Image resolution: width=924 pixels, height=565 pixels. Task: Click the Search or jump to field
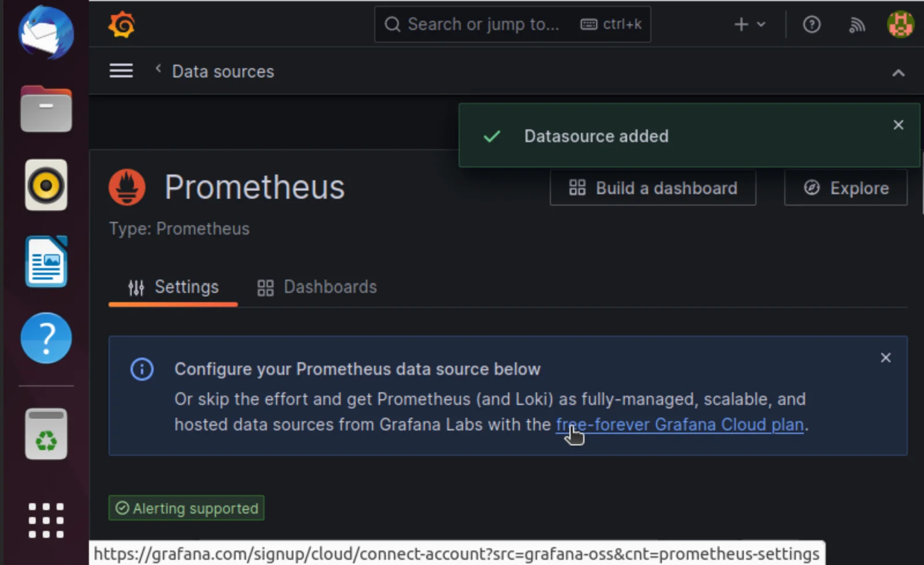click(x=483, y=25)
